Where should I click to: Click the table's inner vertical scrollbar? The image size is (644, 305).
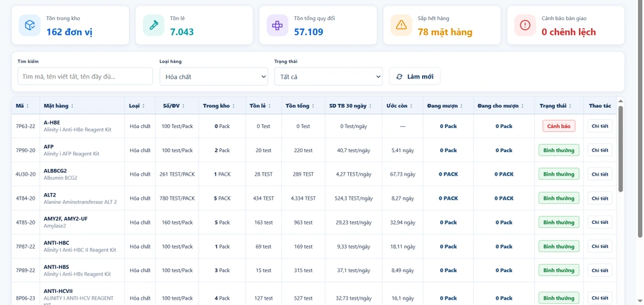(x=621, y=149)
